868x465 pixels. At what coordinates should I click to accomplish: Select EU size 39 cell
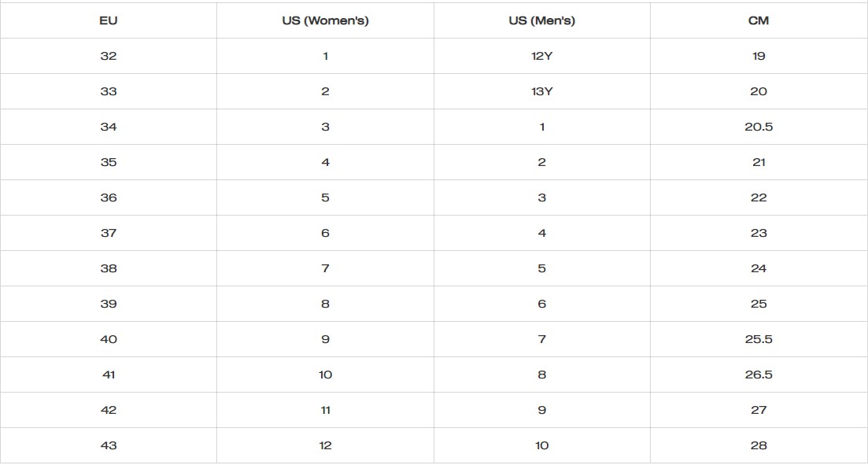(109, 304)
